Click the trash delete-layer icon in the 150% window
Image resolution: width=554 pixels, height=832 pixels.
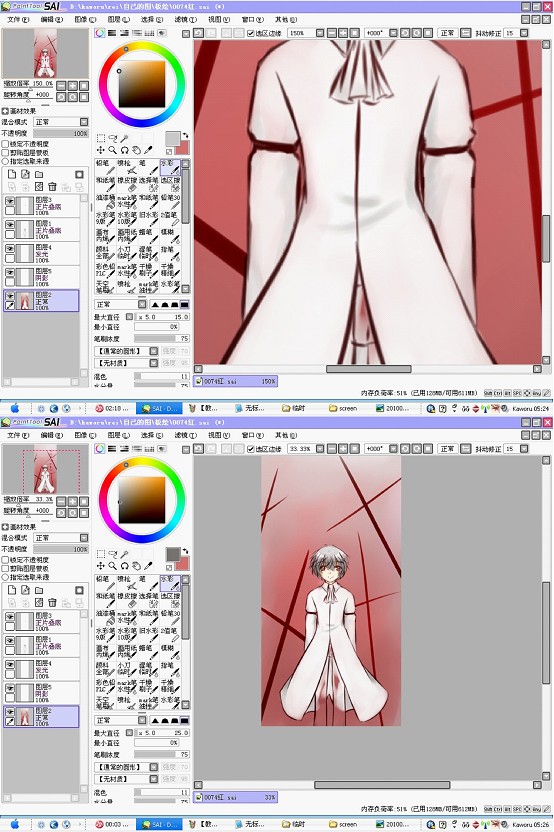tap(52, 186)
